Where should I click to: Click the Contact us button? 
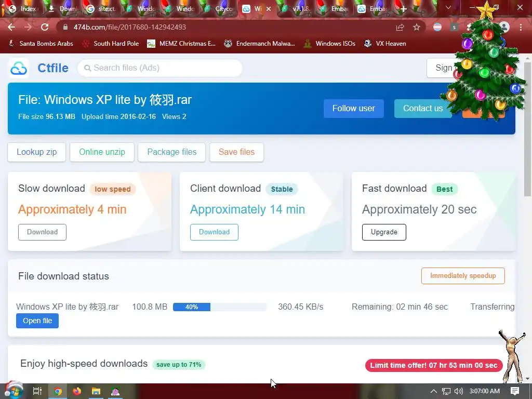point(423,109)
